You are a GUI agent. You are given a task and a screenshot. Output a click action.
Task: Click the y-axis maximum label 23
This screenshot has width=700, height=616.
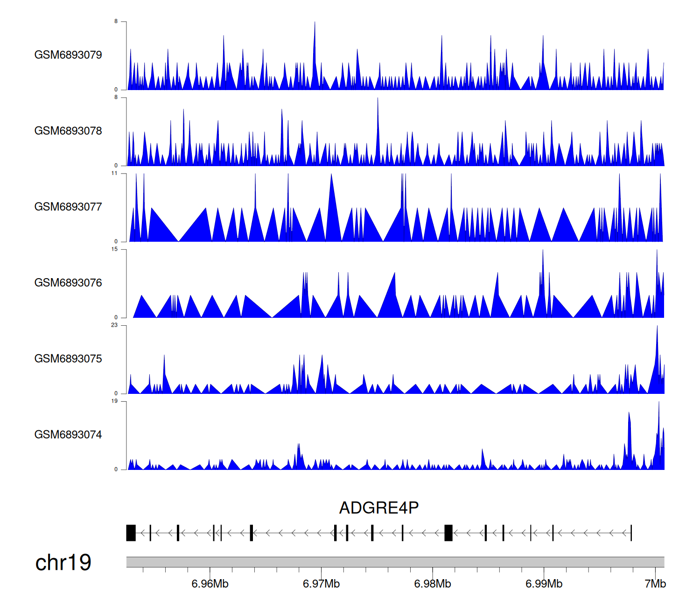click(114, 325)
